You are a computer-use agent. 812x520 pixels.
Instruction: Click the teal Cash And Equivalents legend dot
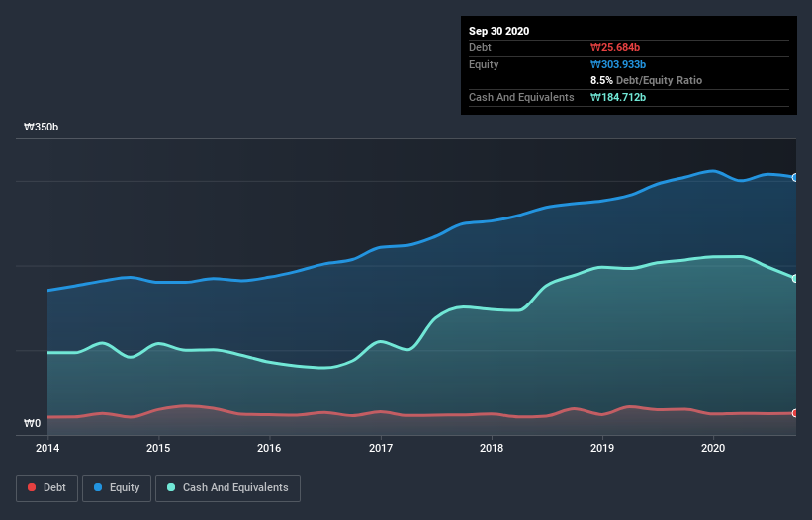pyautogui.click(x=171, y=487)
